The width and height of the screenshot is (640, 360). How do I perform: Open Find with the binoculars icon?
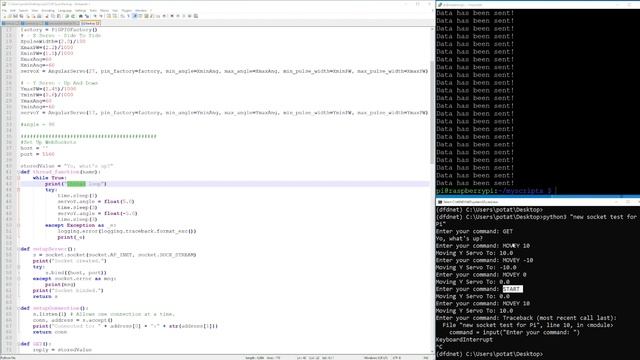[x=81, y=16]
